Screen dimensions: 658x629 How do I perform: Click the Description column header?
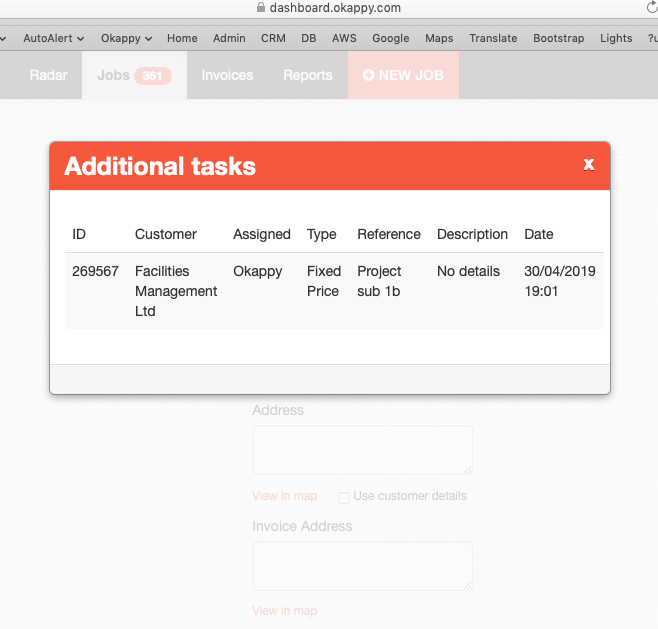(x=472, y=234)
